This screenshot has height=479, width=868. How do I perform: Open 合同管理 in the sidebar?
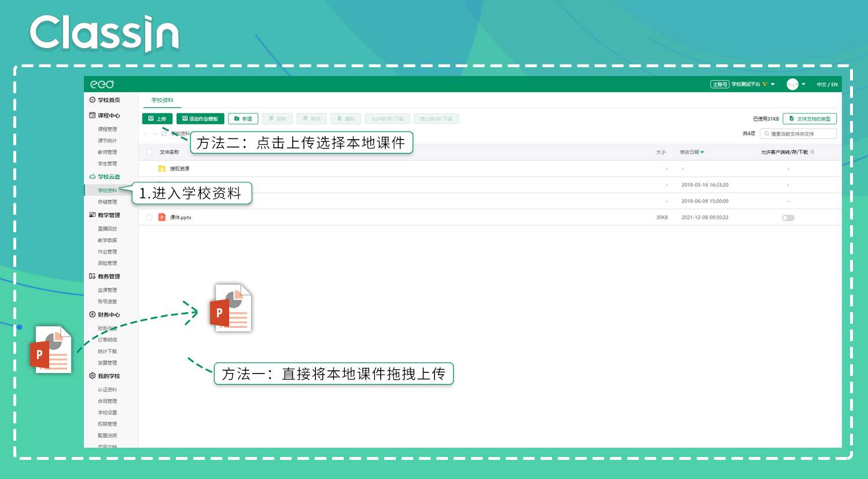(108, 401)
